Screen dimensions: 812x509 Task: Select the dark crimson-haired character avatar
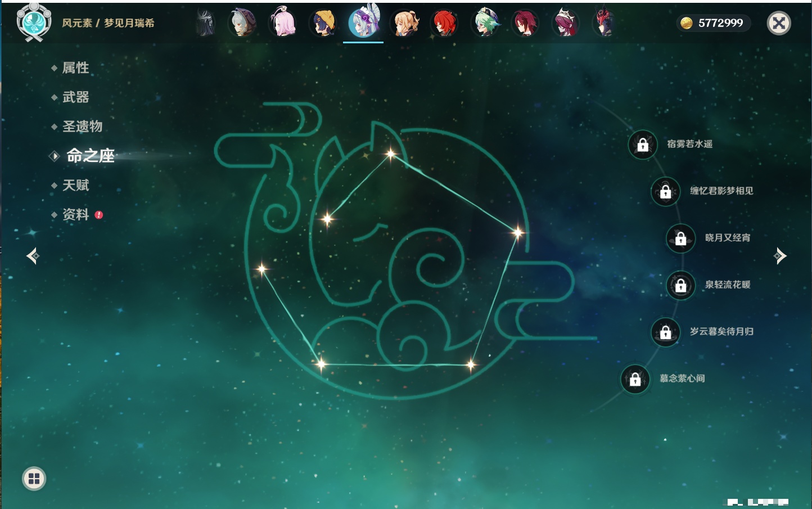click(x=525, y=24)
